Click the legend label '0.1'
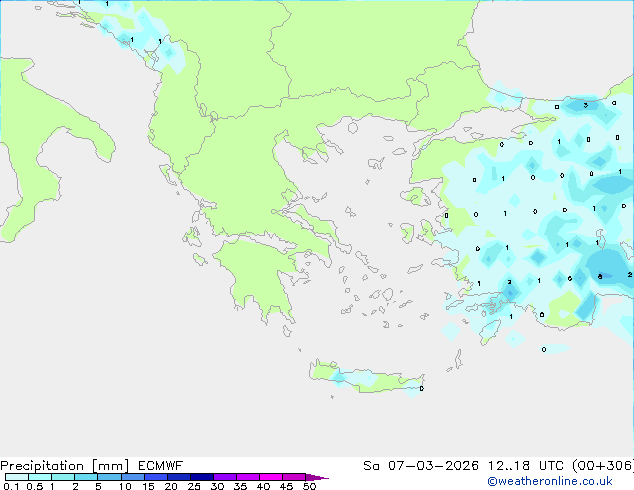 tap(11, 486)
